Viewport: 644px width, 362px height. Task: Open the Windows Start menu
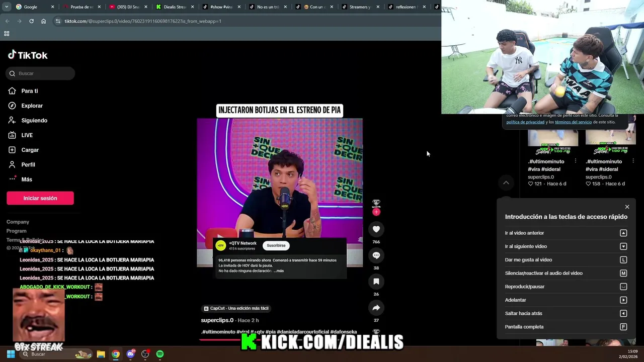point(11,354)
